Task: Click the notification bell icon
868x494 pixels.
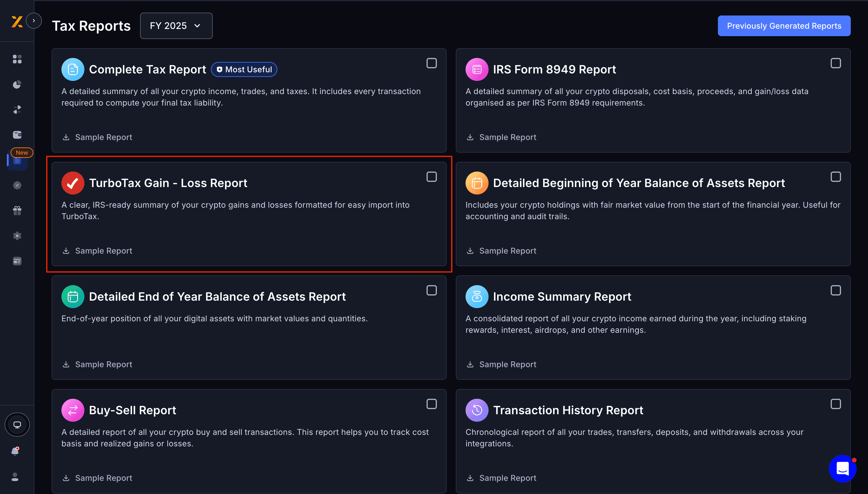Action: pyautogui.click(x=15, y=451)
